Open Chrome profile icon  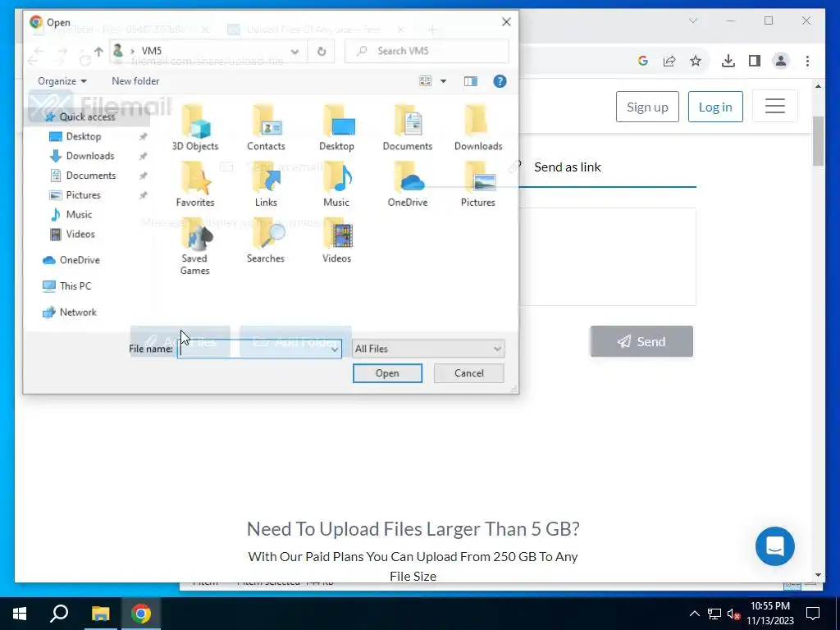coord(781,61)
